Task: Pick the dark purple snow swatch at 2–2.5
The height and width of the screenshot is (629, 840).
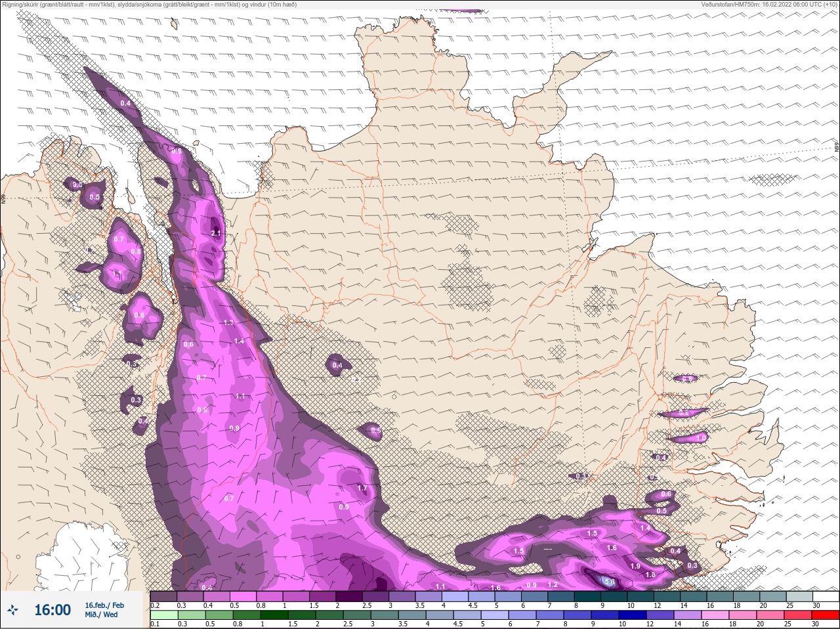Action: 350,596
